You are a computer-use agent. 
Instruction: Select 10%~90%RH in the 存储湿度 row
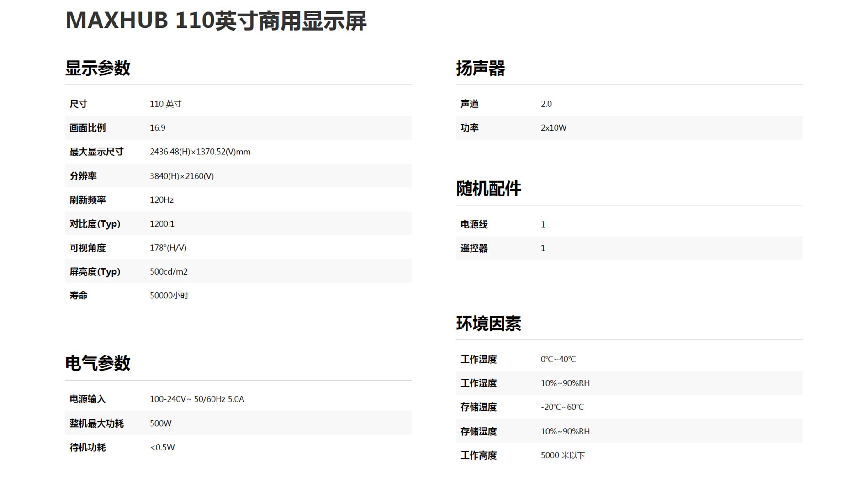(566, 431)
